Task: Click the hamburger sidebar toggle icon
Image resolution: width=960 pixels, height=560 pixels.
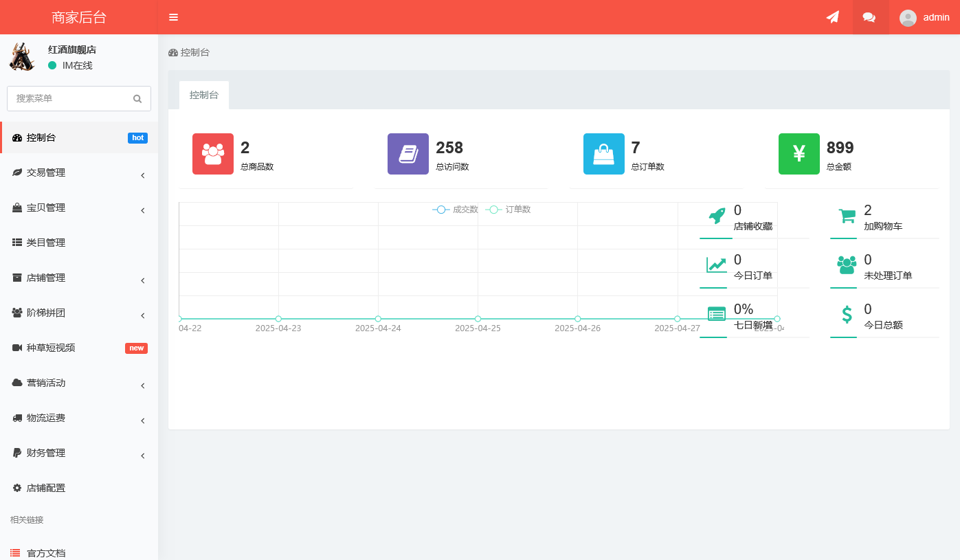Action: point(173,17)
